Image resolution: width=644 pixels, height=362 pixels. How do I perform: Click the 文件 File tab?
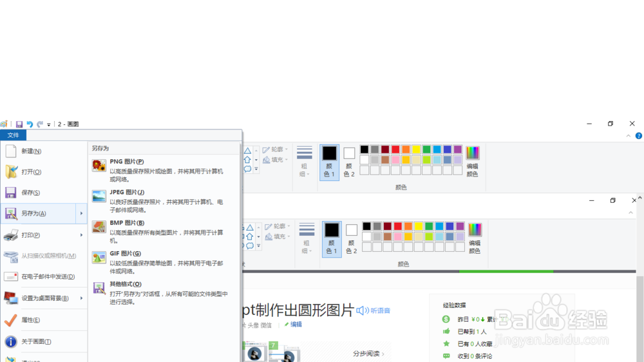(13, 135)
